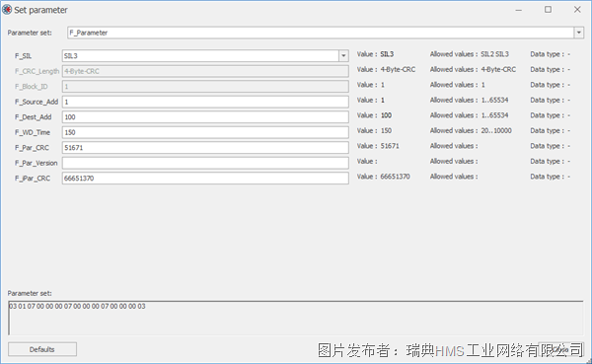The image size is (592, 364).
Task: Click the F_Dest_Add label
Action: pos(34,117)
